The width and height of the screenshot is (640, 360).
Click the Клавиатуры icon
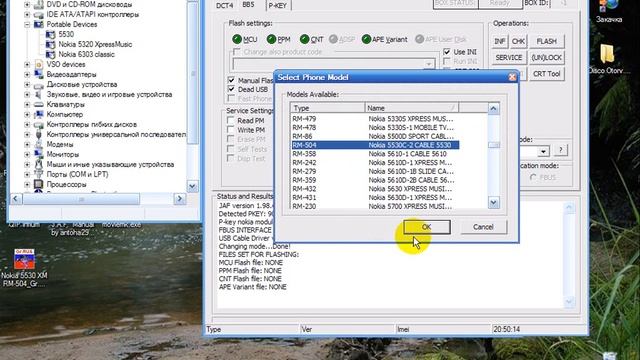pyautogui.click(x=39, y=104)
